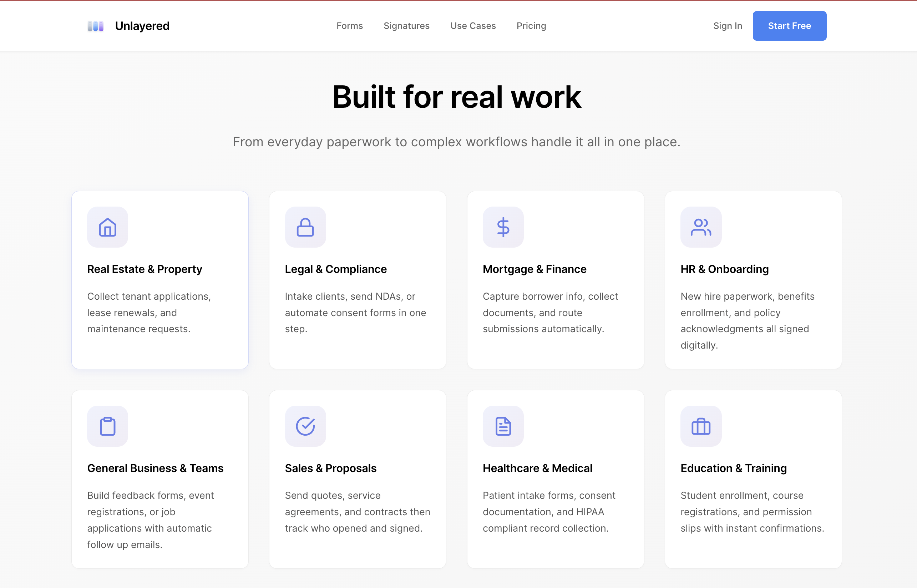
Task: Click the Unlayered brand name
Action: click(142, 26)
